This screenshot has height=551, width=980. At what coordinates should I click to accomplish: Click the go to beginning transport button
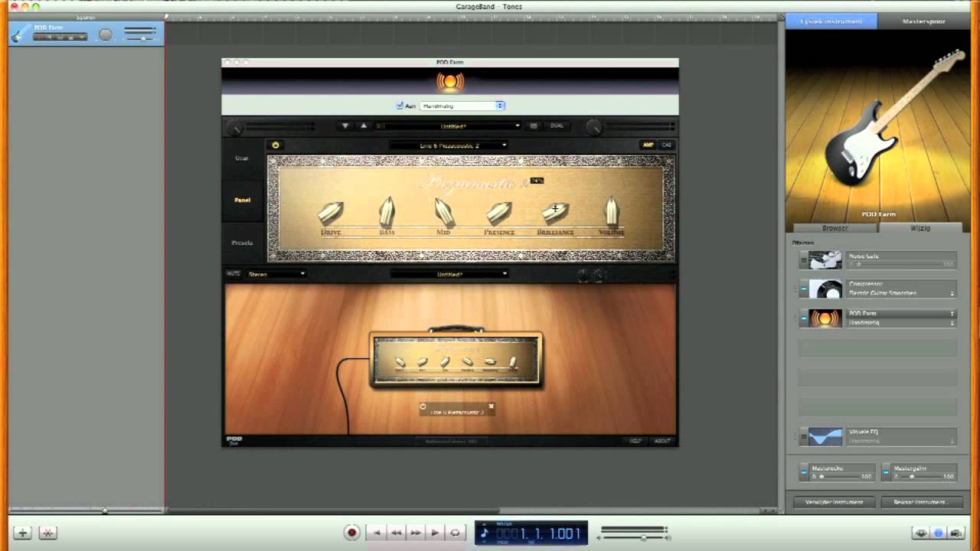point(376,533)
